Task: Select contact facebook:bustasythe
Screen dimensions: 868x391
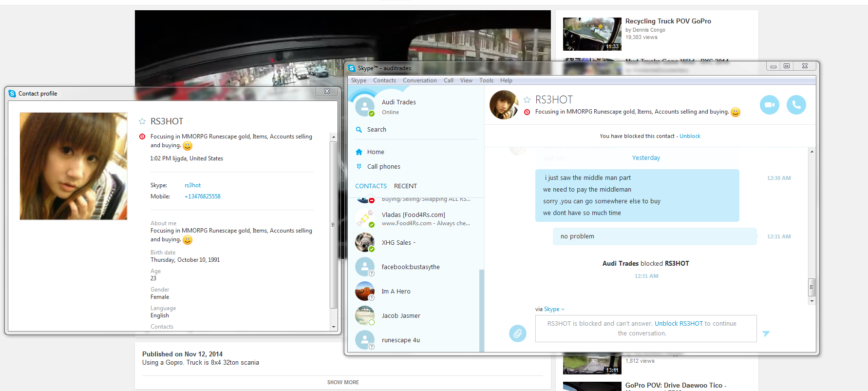Action: pos(415,267)
